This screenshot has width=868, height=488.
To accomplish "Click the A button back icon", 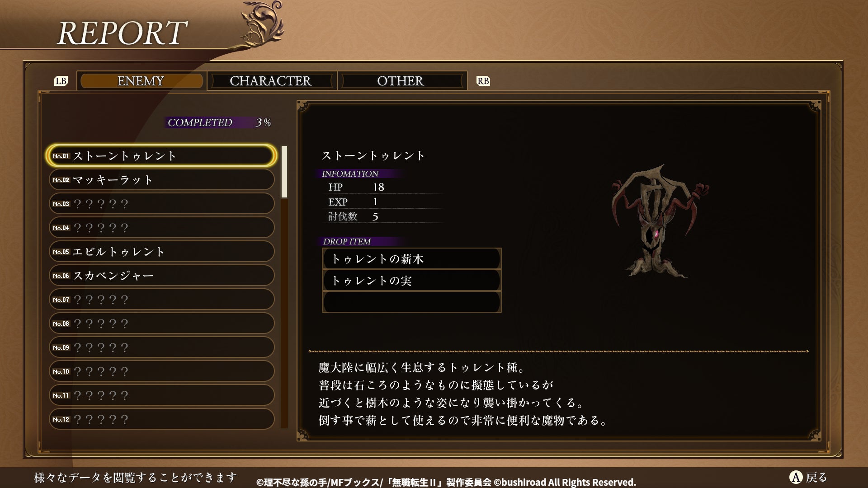I will click(796, 477).
